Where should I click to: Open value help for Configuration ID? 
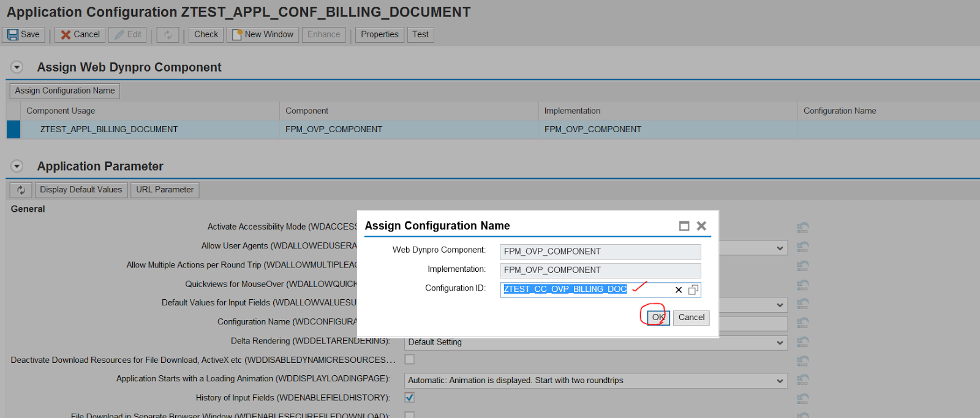[693, 290]
